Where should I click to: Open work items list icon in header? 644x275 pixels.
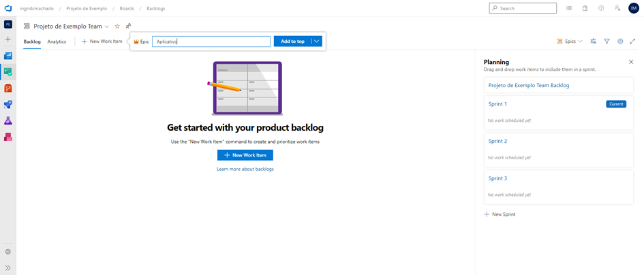[569, 8]
